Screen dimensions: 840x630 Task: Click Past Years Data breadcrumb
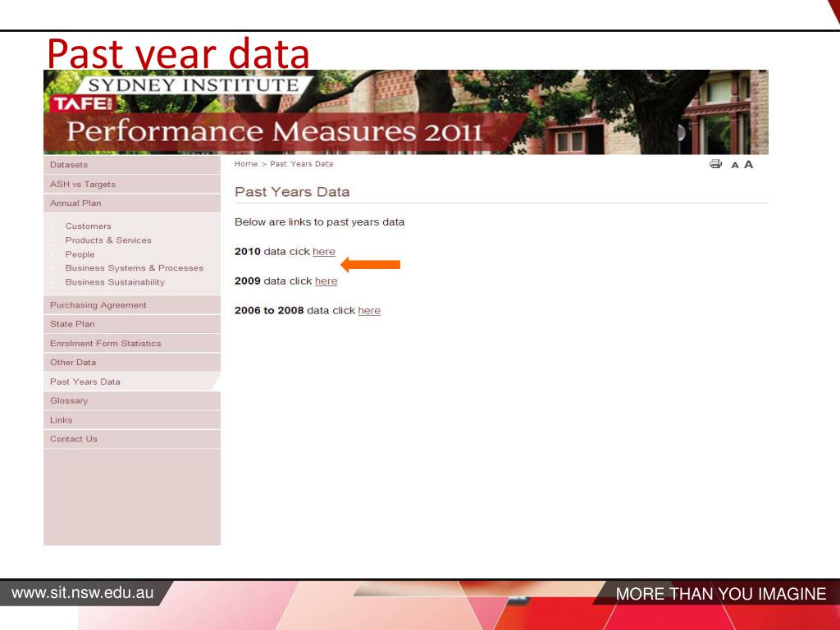coord(302,164)
